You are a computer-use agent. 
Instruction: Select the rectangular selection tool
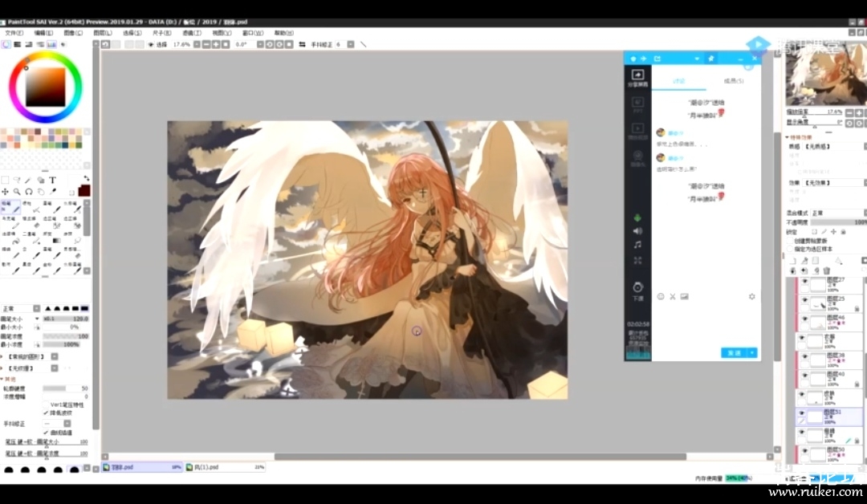coord(5,180)
